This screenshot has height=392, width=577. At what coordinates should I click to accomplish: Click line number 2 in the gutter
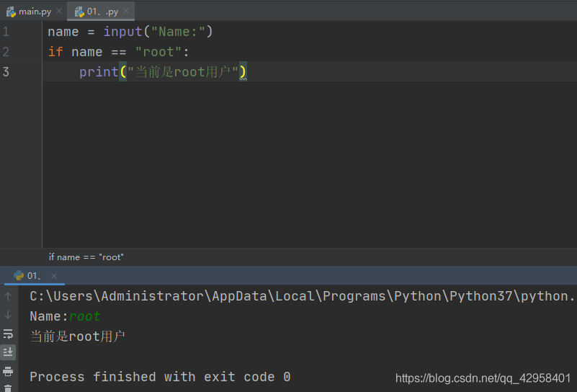(x=6, y=52)
